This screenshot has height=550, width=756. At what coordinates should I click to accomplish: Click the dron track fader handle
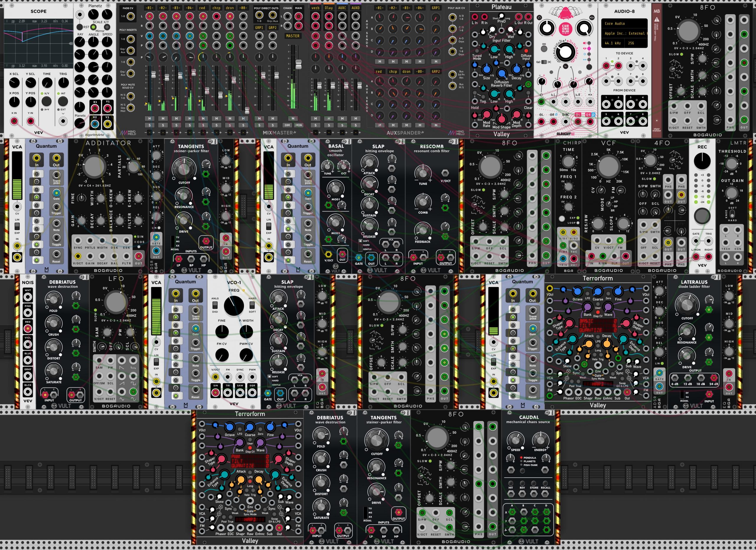pyautogui.click(x=234, y=80)
